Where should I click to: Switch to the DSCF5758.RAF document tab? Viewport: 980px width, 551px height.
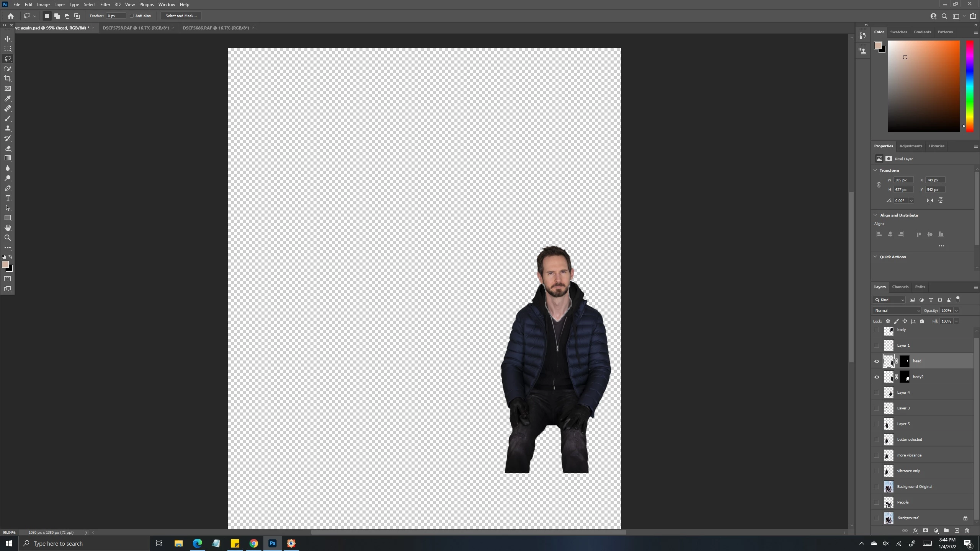[x=136, y=28]
